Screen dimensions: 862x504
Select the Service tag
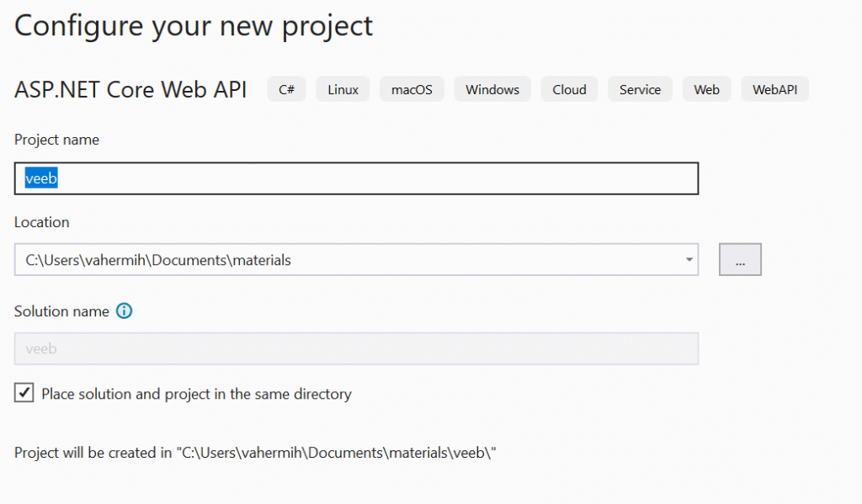pyautogui.click(x=640, y=89)
